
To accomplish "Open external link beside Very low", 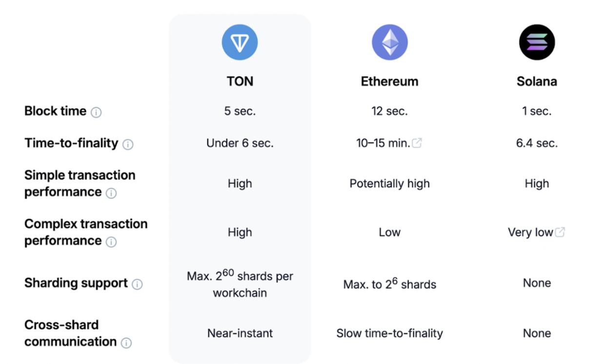I will (560, 232).
